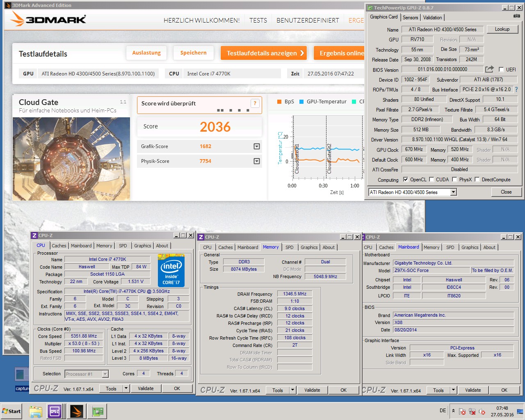
Task: Click the DE language indicator
Action: (443, 410)
